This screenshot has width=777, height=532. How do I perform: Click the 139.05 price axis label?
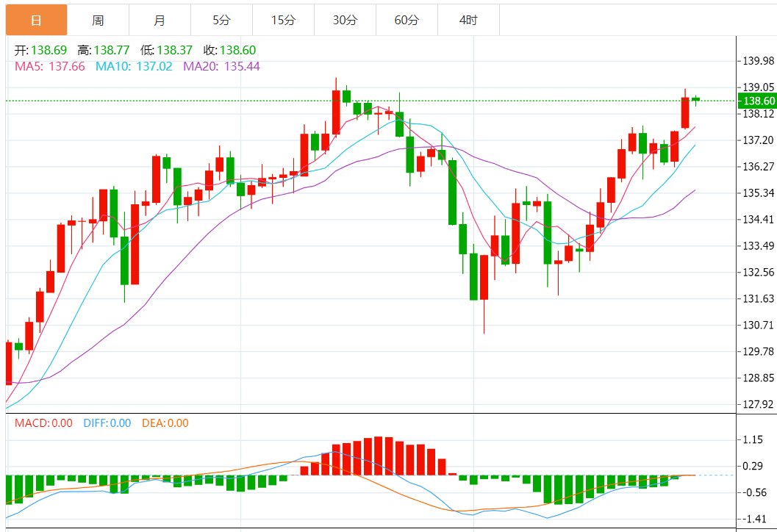[758, 87]
